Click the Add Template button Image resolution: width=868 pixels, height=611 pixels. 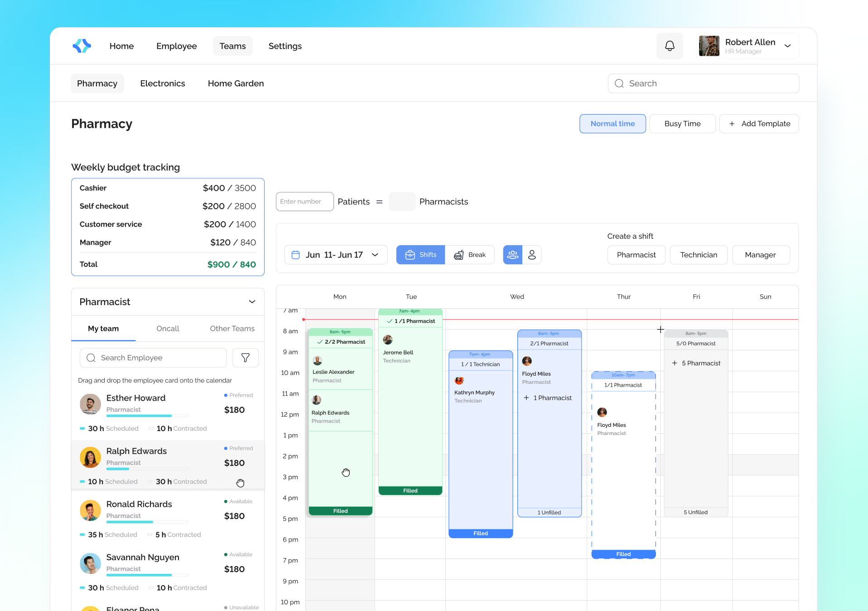(759, 124)
